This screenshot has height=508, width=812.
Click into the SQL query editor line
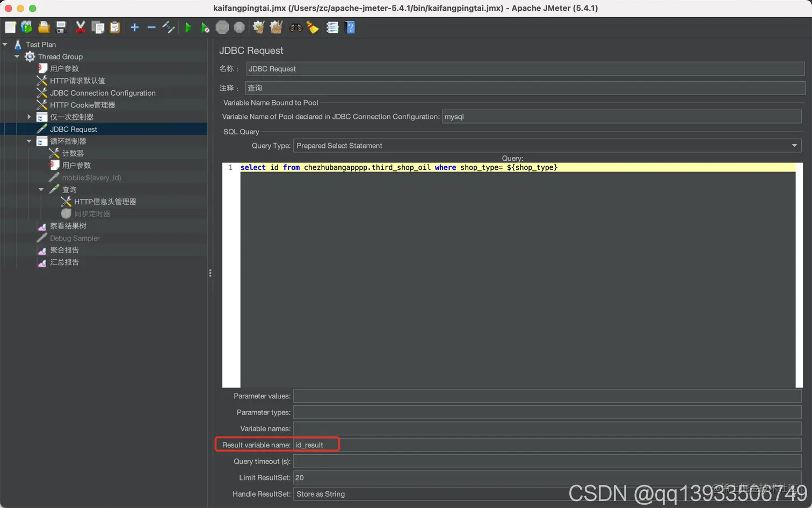518,168
